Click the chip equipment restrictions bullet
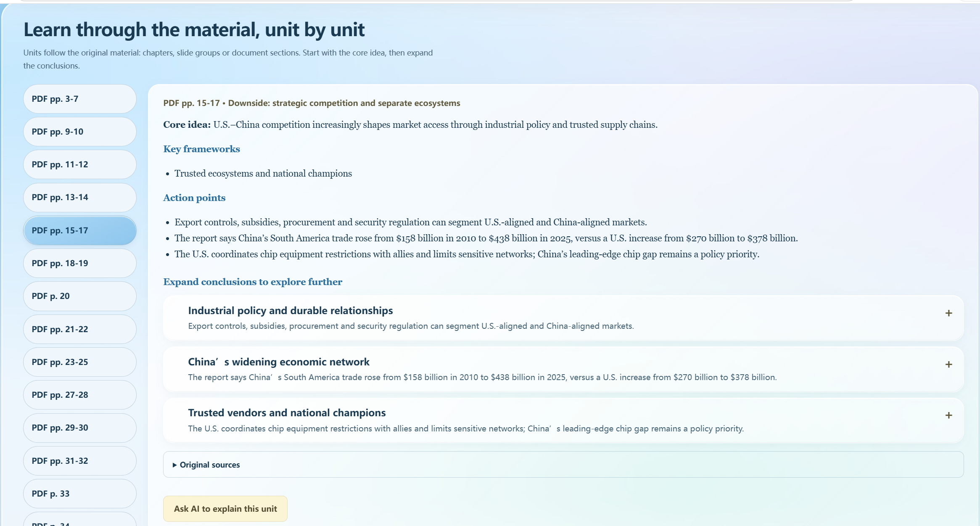This screenshot has width=980, height=526. 467,254
